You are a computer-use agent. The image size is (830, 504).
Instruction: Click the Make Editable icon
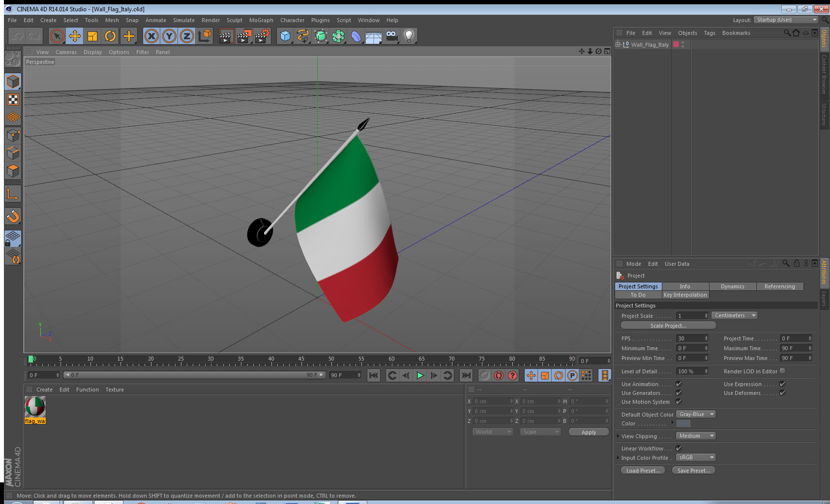(x=13, y=59)
